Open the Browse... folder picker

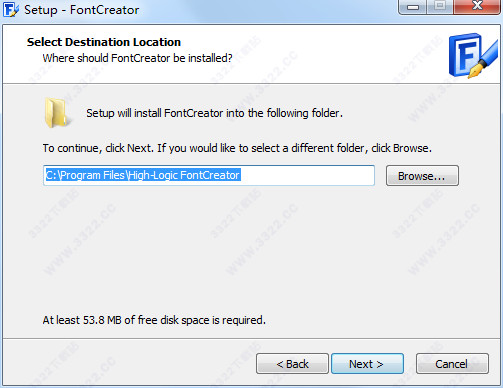(x=422, y=176)
